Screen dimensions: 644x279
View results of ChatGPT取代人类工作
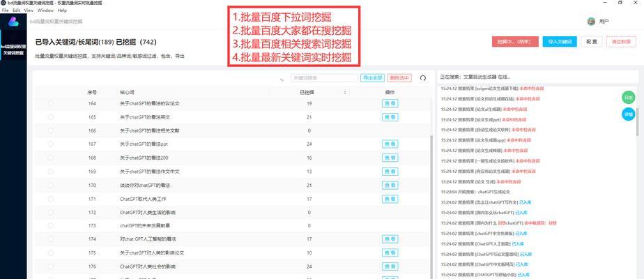point(390,199)
